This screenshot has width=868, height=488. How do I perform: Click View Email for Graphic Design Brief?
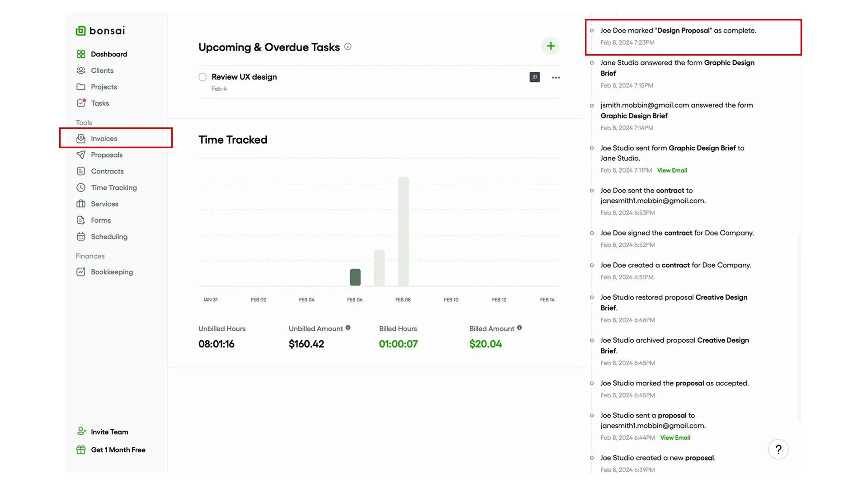coord(672,170)
